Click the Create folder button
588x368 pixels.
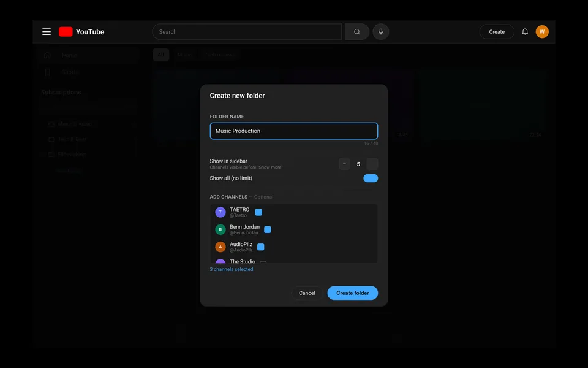(353, 293)
